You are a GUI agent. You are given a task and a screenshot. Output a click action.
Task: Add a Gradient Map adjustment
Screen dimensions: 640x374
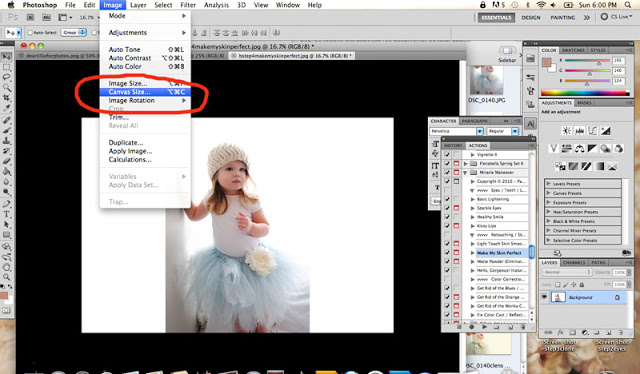599,166
